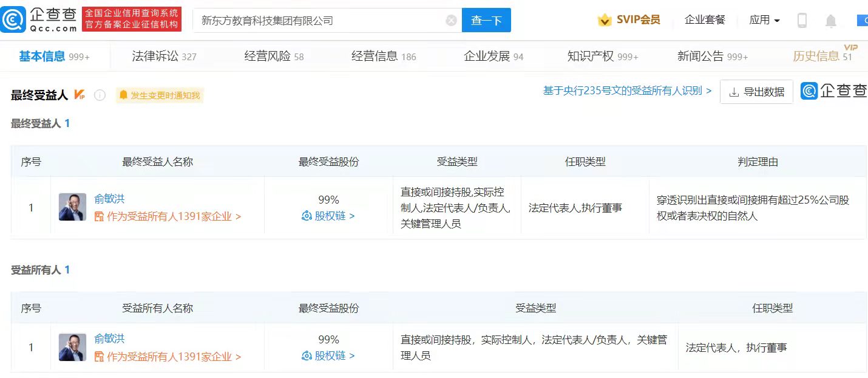The image size is (868, 378).
Task: Open 企业套餐 link
Action: coord(705,20)
